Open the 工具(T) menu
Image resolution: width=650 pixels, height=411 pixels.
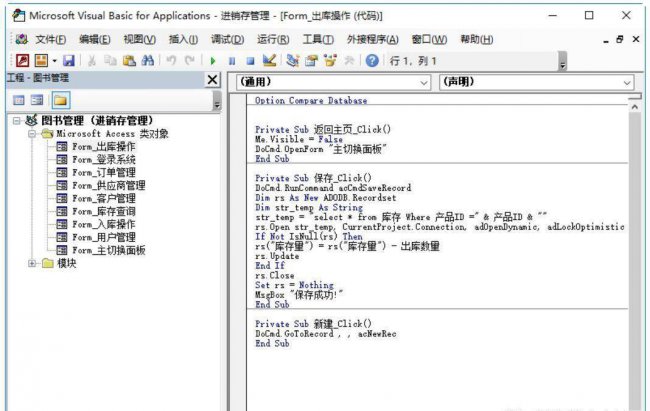(318, 39)
